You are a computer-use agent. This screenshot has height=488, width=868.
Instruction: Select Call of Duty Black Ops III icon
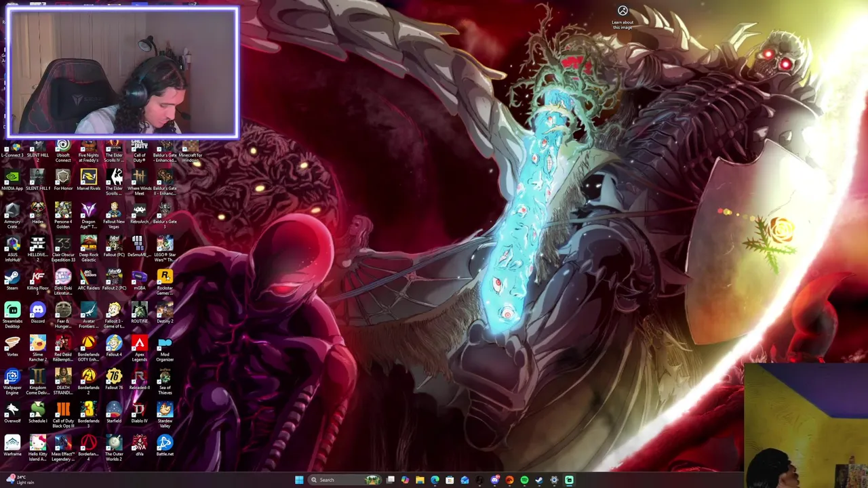coord(63,415)
